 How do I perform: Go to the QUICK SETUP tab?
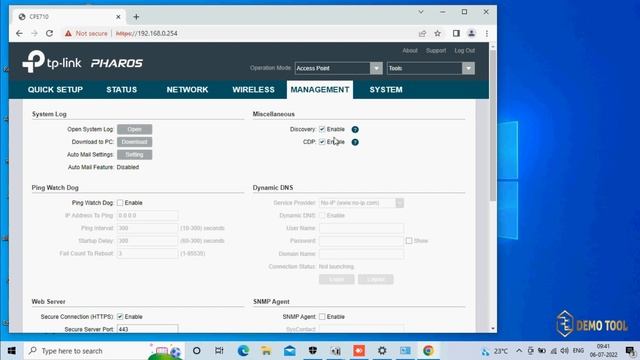click(x=56, y=90)
